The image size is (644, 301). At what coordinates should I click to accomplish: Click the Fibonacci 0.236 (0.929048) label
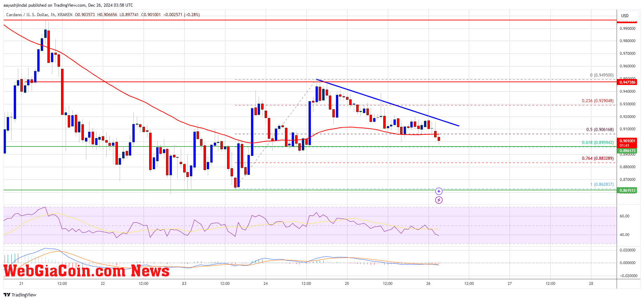598,101
